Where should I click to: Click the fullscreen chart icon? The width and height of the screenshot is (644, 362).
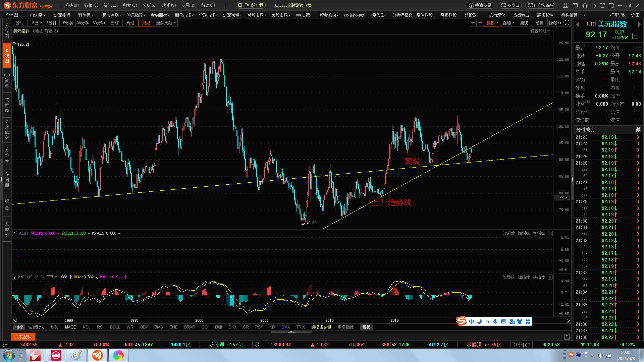[x=567, y=23]
